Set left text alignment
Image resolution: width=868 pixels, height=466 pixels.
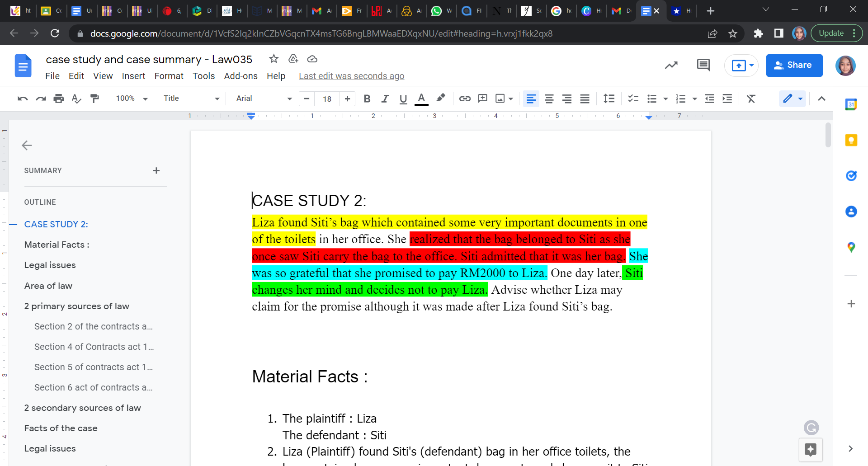click(x=531, y=99)
